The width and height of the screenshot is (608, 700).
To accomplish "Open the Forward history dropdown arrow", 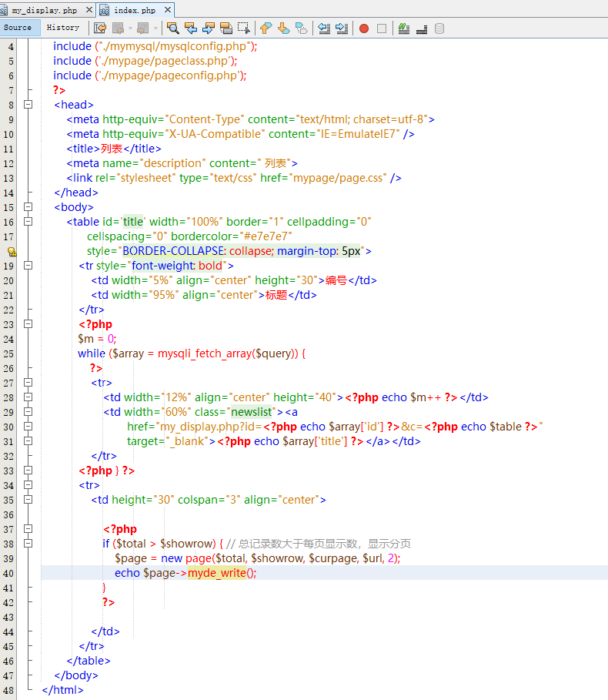I will (155, 28).
